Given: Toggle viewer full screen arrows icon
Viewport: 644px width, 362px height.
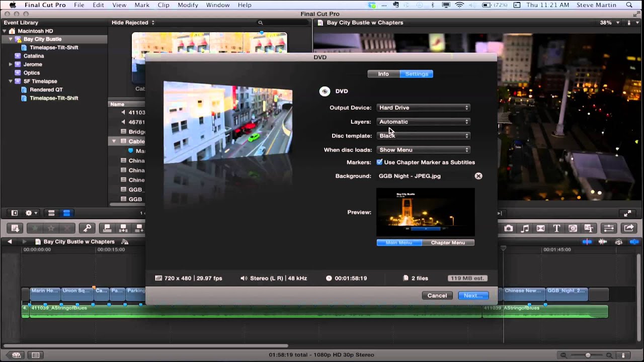Looking at the screenshot, I should click(x=627, y=213).
